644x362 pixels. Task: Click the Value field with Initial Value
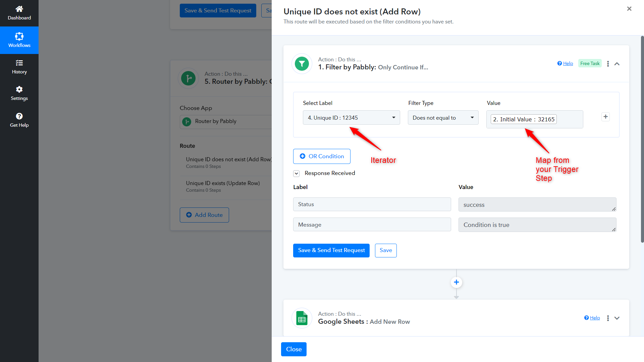535,119
